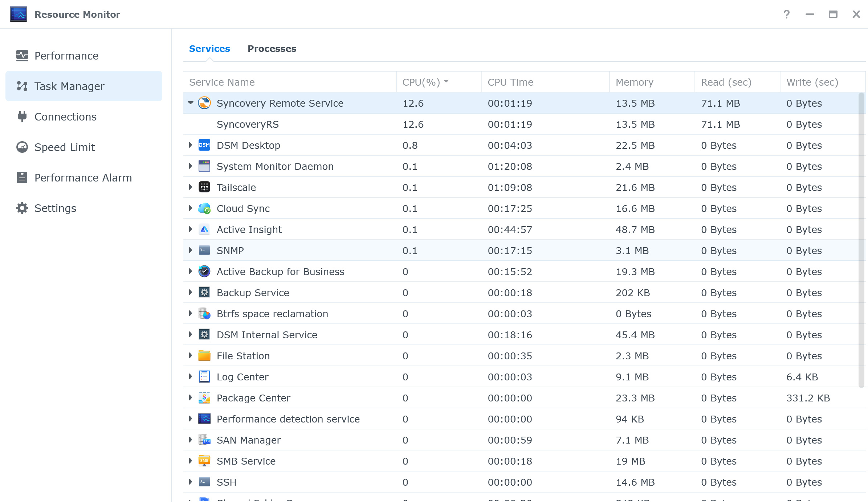Open the Connections section
The image size is (868, 502).
(84, 117)
